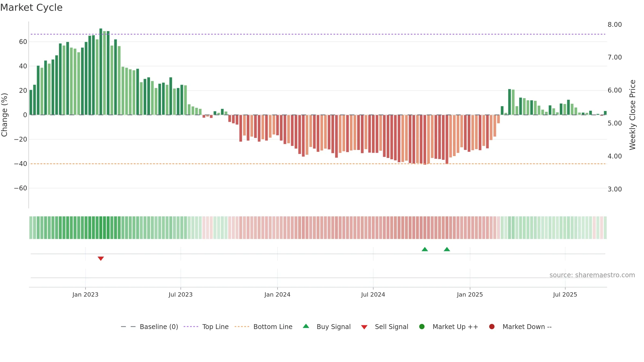Click the 4.00 price tick label

615,156
